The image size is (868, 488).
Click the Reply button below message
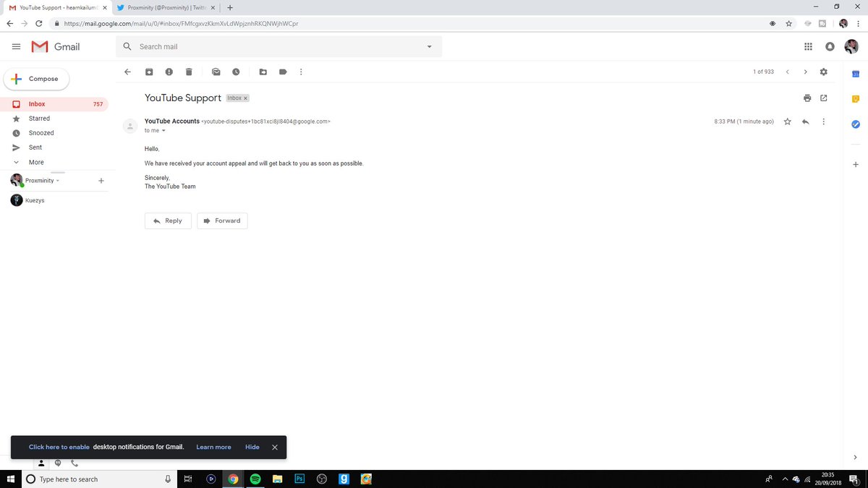pos(168,221)
